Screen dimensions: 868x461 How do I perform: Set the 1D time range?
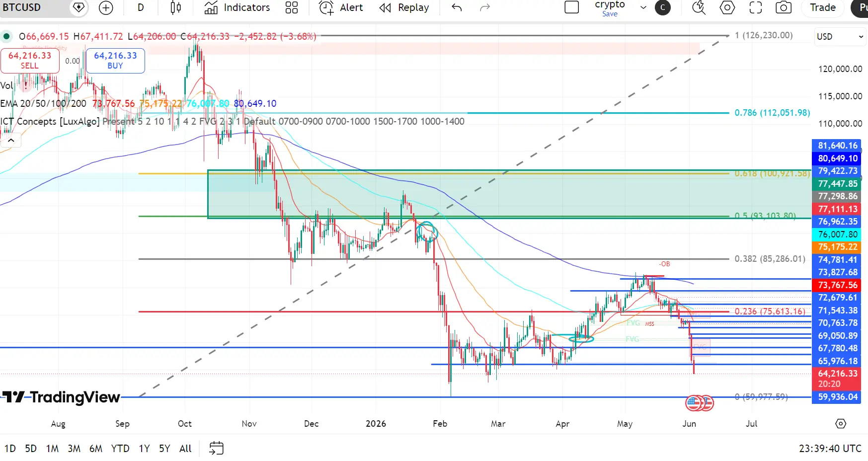pyautogui.click(x=10, y=449)
